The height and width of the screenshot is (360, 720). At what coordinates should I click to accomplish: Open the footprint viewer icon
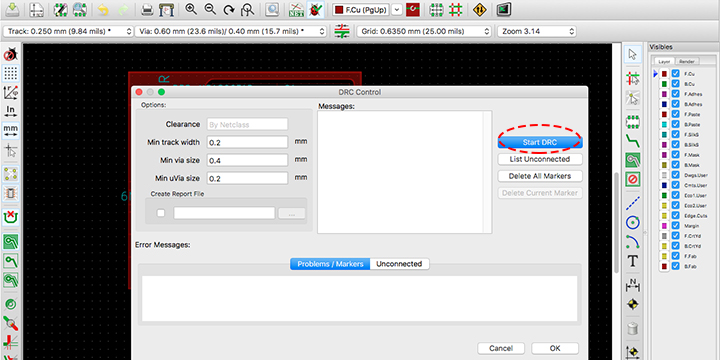point(80,9)
